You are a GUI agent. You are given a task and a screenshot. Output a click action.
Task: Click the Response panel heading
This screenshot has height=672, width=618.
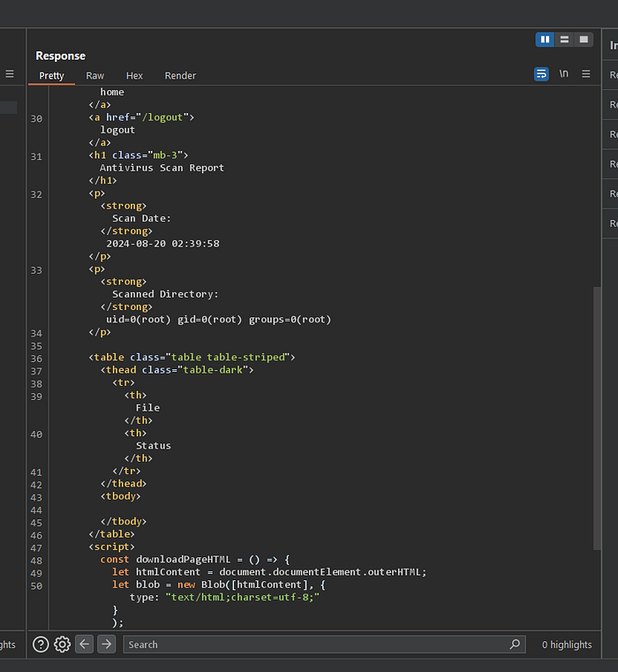61,56
